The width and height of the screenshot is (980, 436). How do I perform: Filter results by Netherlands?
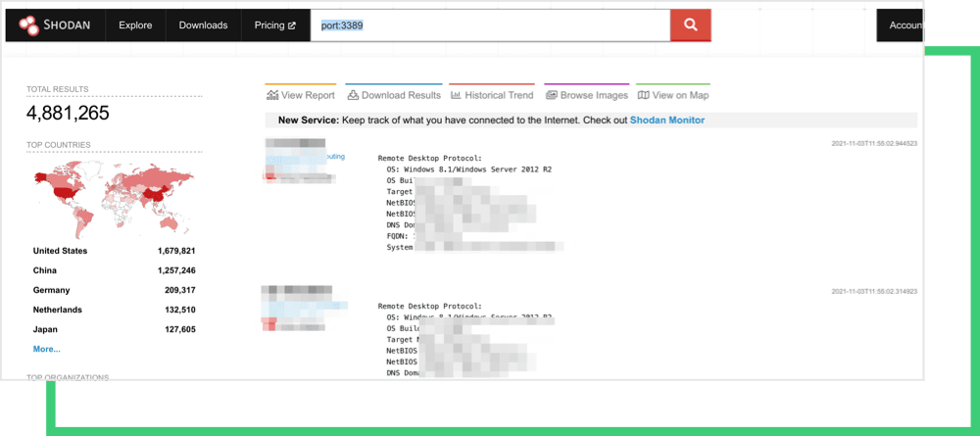click(58, 310)
